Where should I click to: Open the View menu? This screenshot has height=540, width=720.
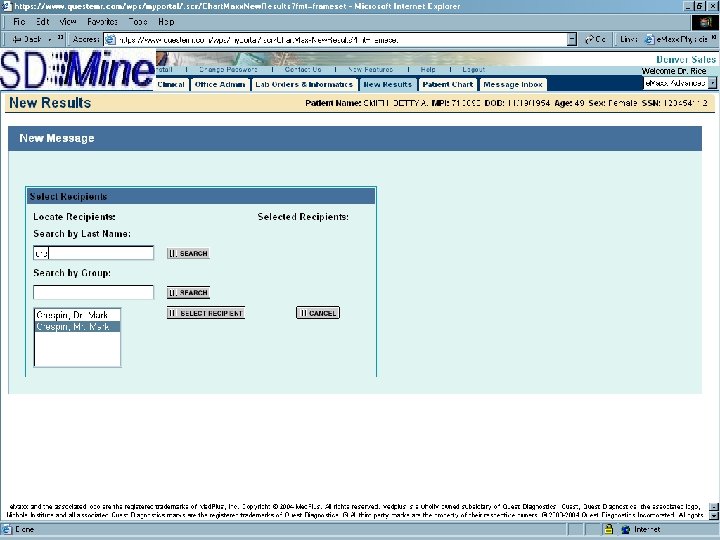pyautogui.click(x=68, y=22)
